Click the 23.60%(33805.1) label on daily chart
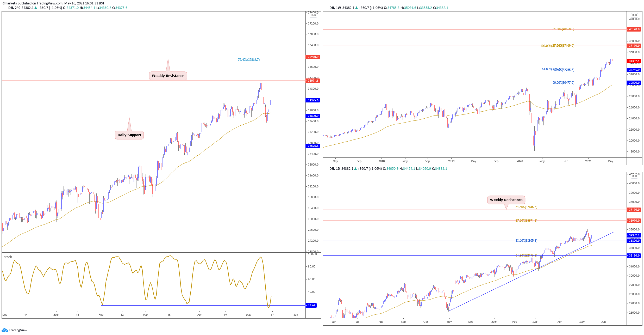This screenshot has width=644, height=335. click(x=526, y=241)
